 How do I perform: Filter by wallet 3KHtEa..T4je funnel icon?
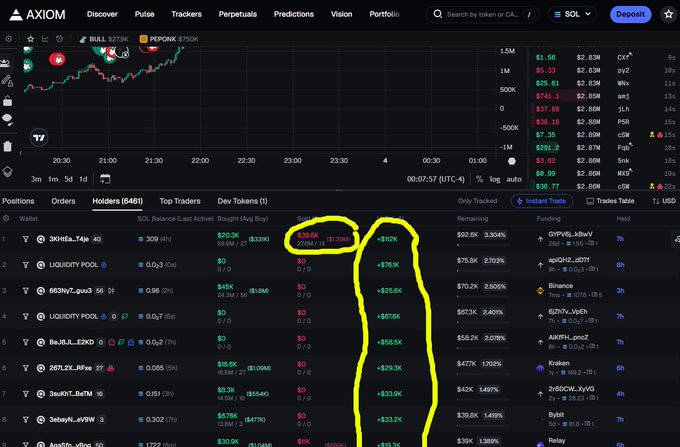coord(26,239)
